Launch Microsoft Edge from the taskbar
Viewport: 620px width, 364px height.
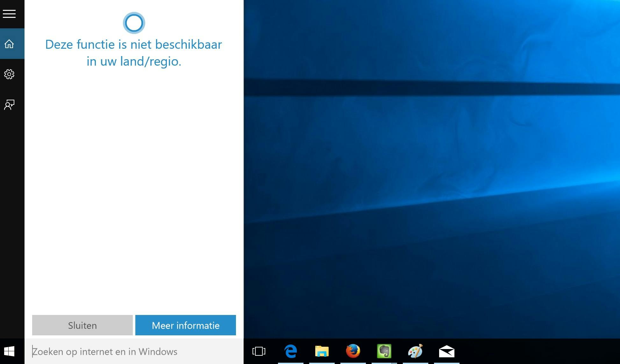[291, 352]
